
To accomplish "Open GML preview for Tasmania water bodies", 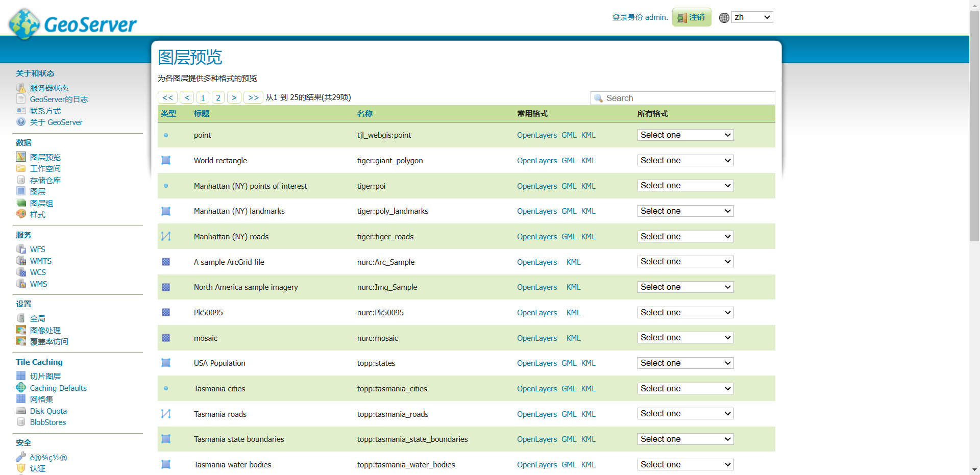I will pyautogui.click(x=569, y=465).
